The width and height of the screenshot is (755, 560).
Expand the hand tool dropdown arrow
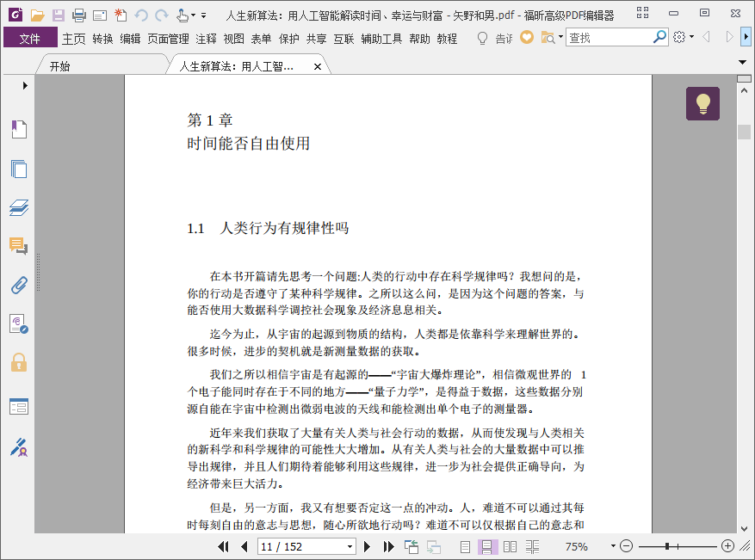tap(193, 15)
